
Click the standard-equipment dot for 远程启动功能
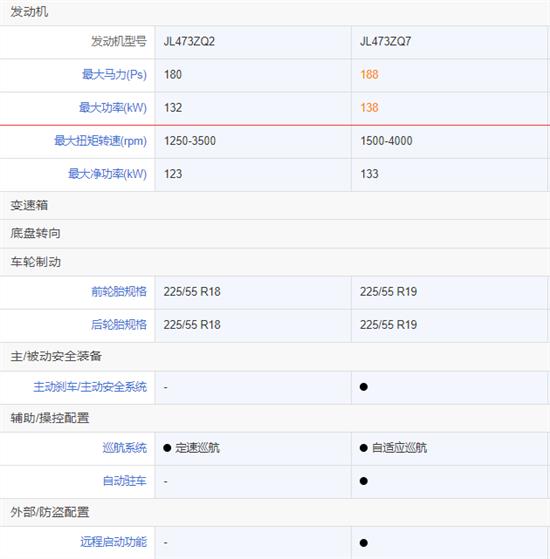click(364, 543)
